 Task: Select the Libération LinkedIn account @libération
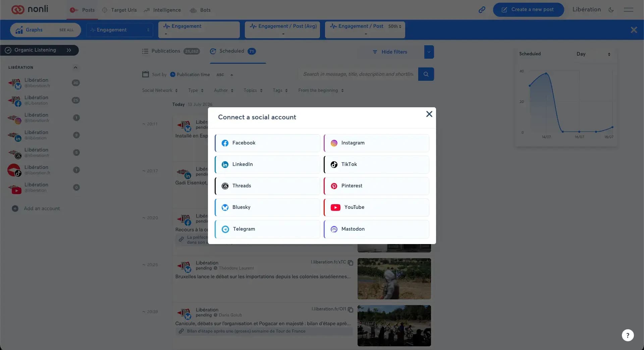43,135
